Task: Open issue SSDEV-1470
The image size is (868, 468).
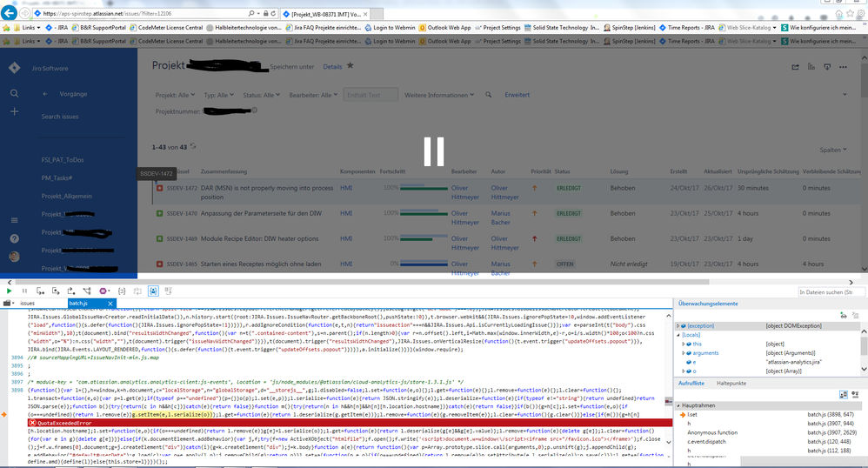Action: [x=182, y=214]
